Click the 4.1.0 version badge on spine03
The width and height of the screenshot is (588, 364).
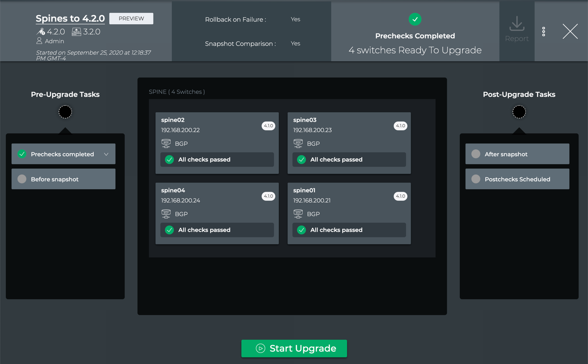point(400,126)
